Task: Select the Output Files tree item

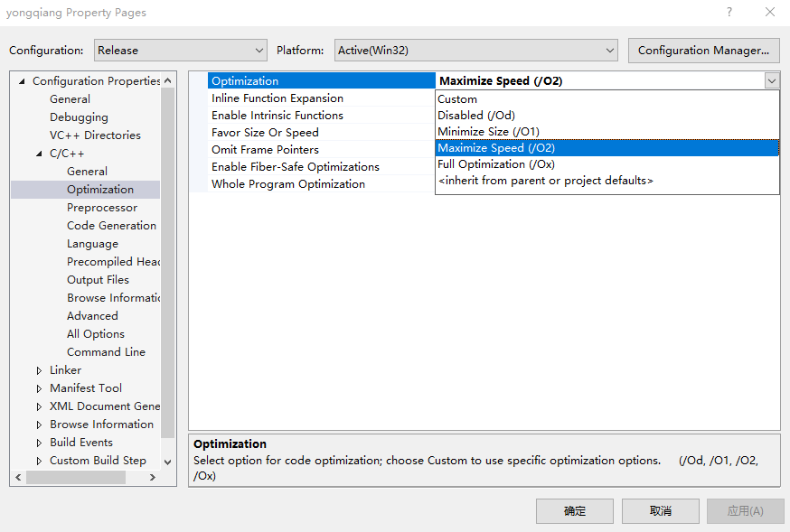Action: click(98, 280)
